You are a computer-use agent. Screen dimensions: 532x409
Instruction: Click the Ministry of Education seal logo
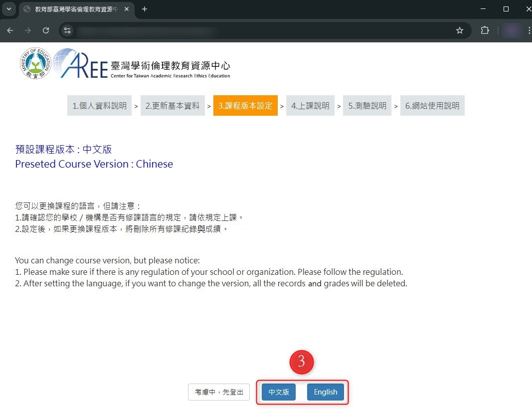(x=35, y=63)
